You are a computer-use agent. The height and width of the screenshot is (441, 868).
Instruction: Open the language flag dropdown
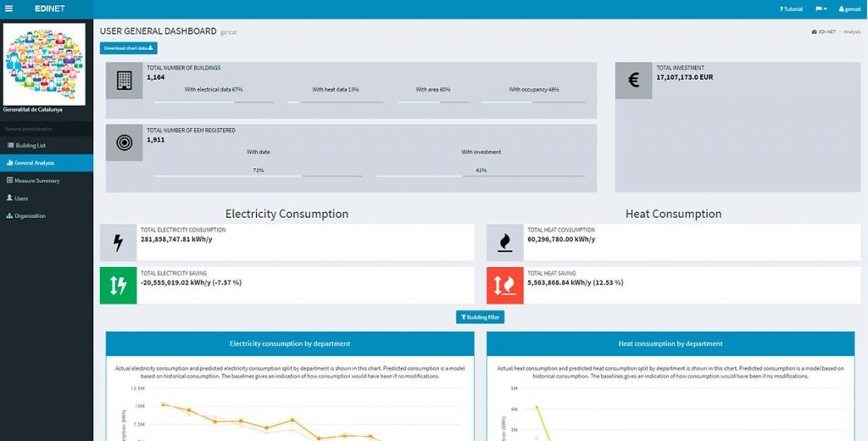click(821, 8)
